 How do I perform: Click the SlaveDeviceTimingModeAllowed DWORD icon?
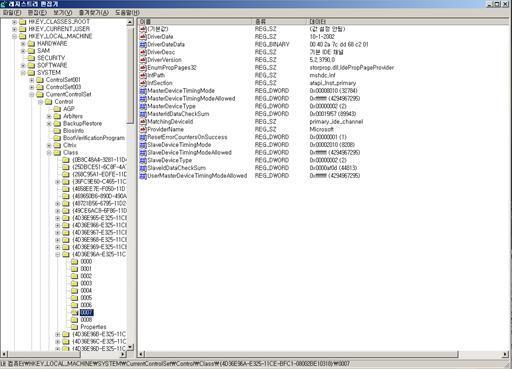point(143,152)
